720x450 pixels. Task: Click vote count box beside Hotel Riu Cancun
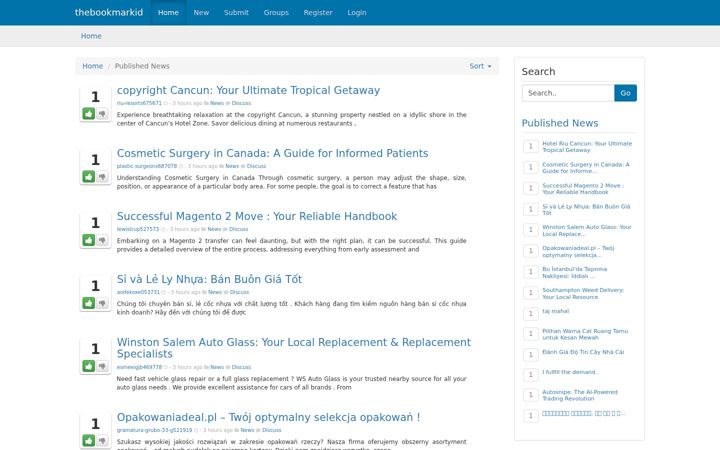click(x=530, y=146)
